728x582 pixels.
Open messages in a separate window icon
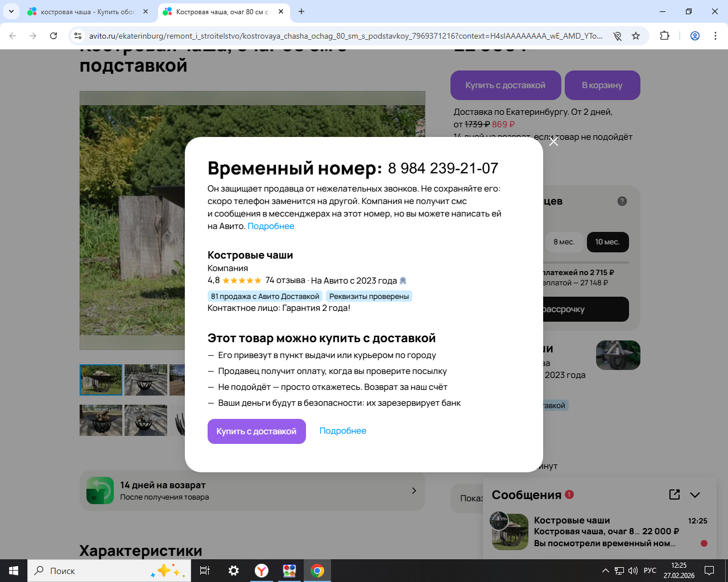coord(675,494)
